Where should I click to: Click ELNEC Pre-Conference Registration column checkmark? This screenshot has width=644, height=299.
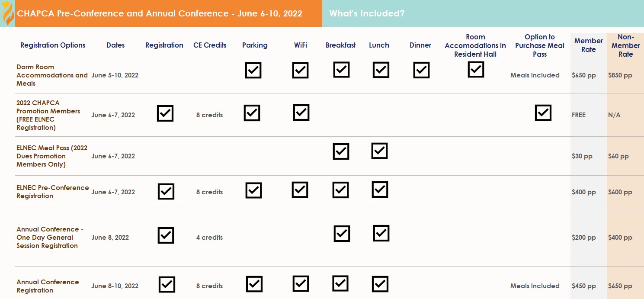click(166, 191)
